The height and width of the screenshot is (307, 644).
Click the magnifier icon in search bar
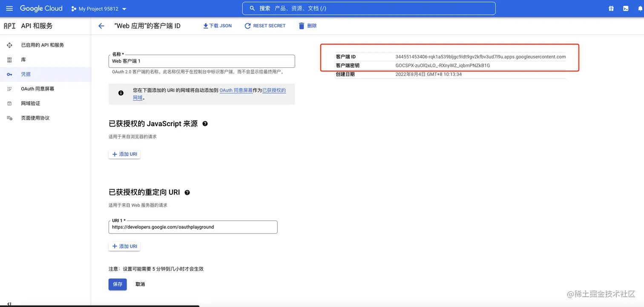[x=253, y=9]
